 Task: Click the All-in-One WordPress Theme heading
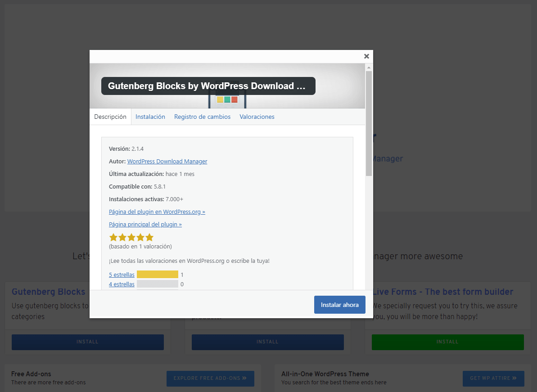(x=325, y=374)
